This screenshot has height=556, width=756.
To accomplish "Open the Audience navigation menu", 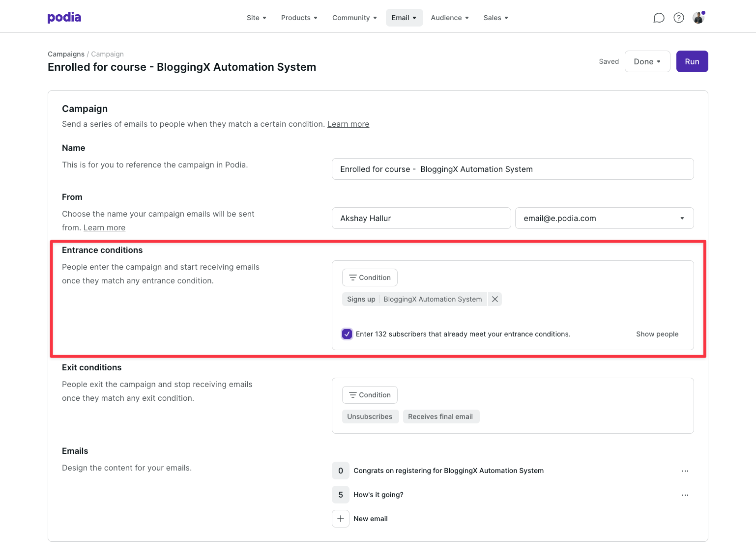I will point(449,18).
